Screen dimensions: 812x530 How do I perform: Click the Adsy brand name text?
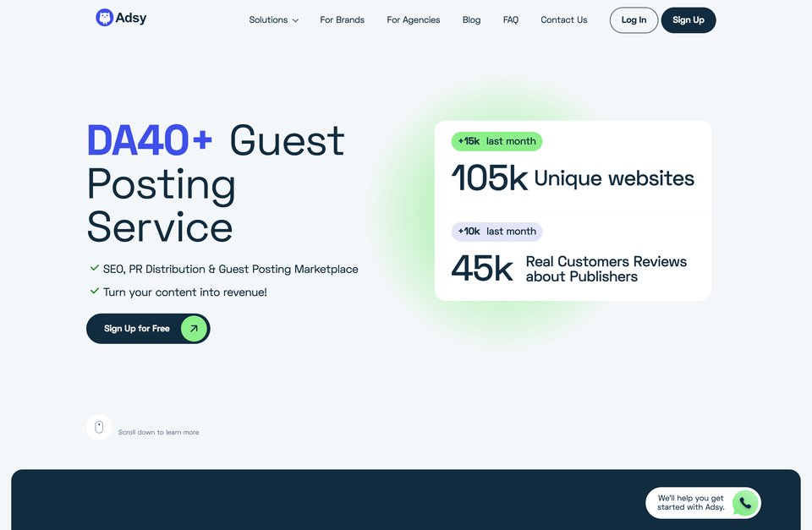(131, 18)
